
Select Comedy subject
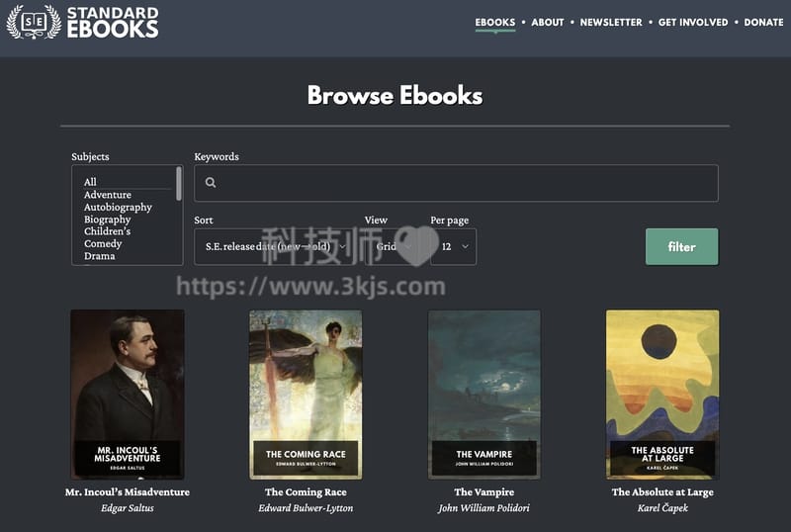(103, 243)
